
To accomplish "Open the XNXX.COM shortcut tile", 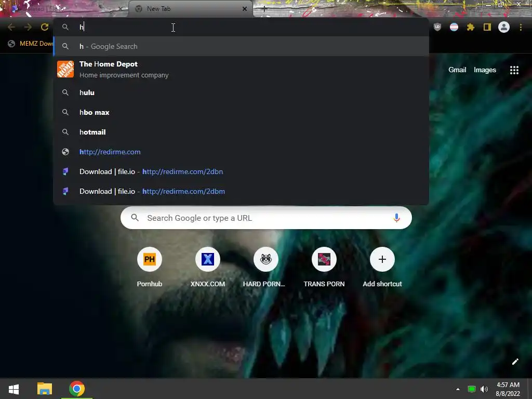I will [x=208, y=268].
